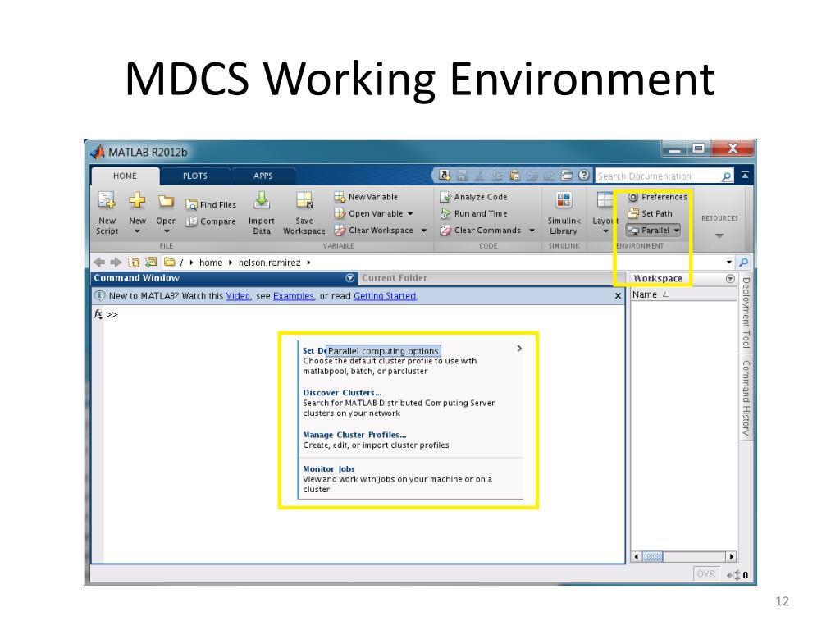The image size is (840, 630).
Task: Open the Open Variable dropdown arrow
Action: [x=410, y=214]
